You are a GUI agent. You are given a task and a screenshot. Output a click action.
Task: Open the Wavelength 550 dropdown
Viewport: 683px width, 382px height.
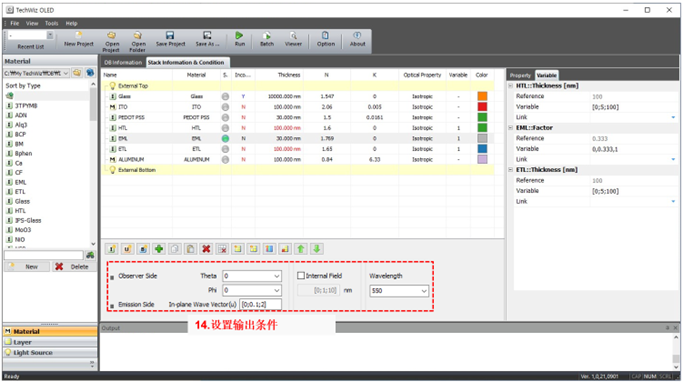(x=399, y=291)
